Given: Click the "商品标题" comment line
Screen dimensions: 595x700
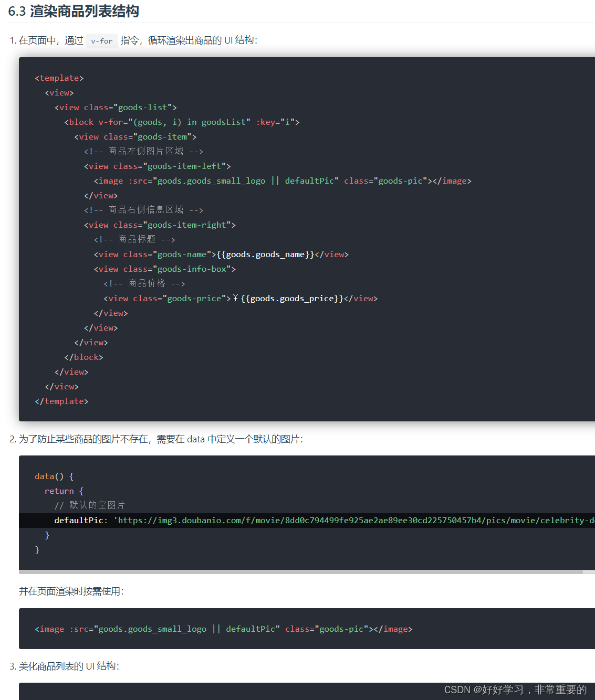Looking at the screenshot, I should (134, 239).
